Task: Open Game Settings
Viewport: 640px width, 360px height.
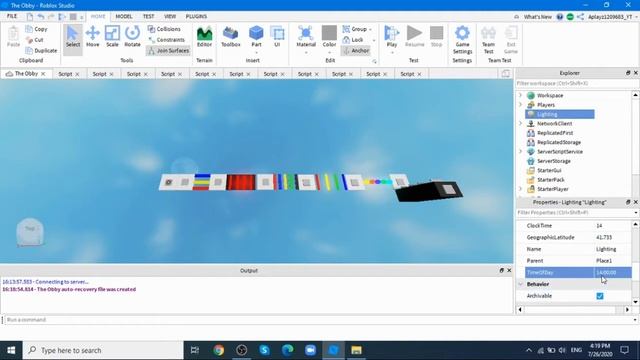Action: tap(462, 40)
